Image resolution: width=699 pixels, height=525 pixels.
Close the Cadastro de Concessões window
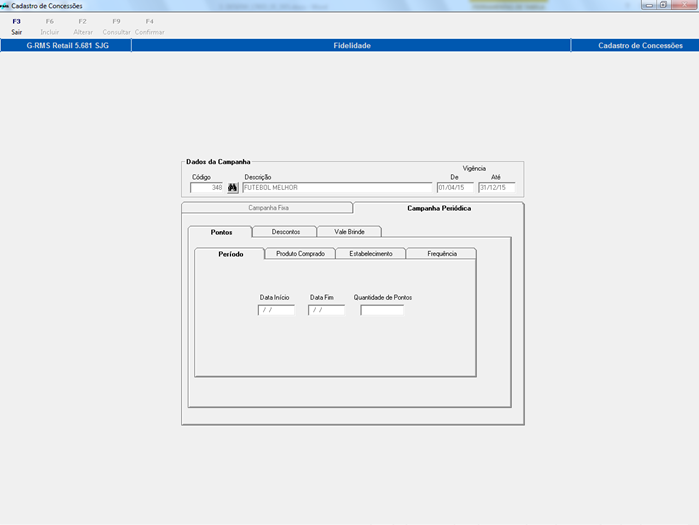coord(684,5)
